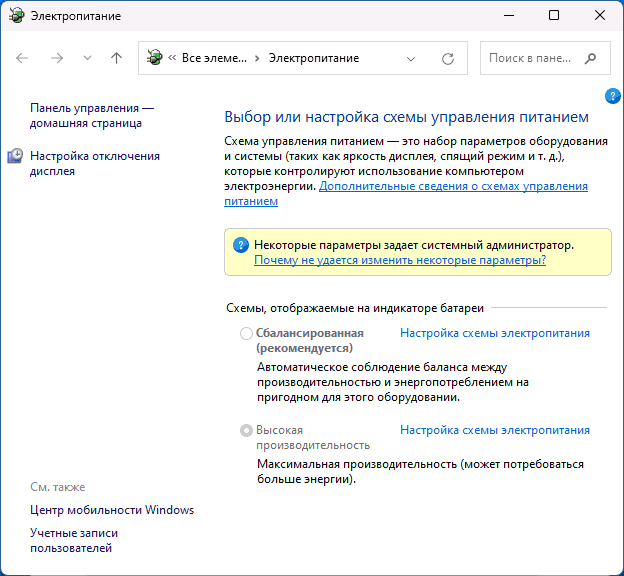The width and height of the screenshot is (624, 576).
Task: Click the power icon in address bar
Action: 154,58
